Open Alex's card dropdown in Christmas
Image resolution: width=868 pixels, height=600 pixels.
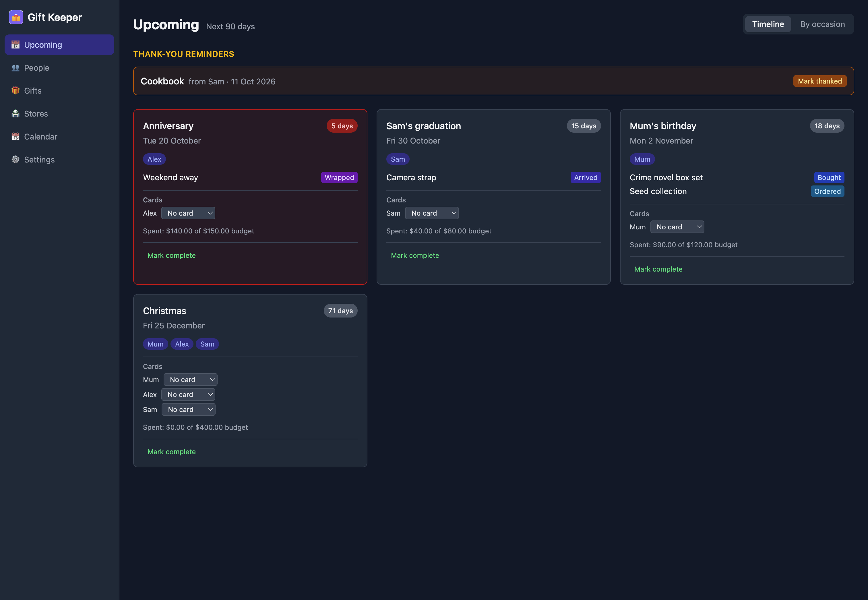[188, 395]
